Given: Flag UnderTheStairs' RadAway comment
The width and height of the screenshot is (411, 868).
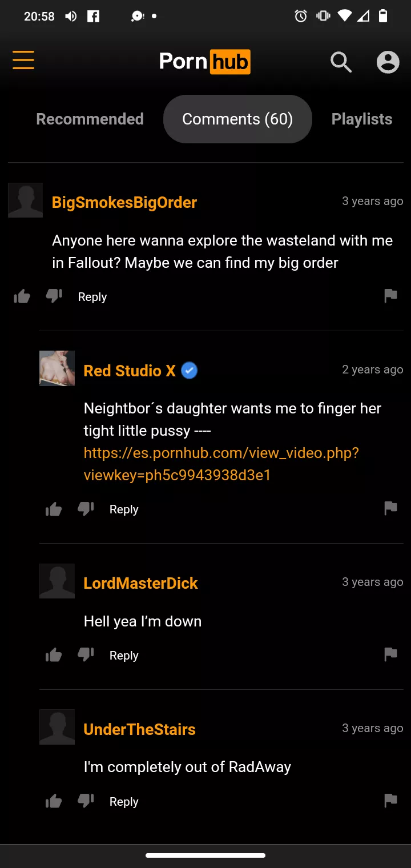Looking at the screenshot, I should [390, 801].
